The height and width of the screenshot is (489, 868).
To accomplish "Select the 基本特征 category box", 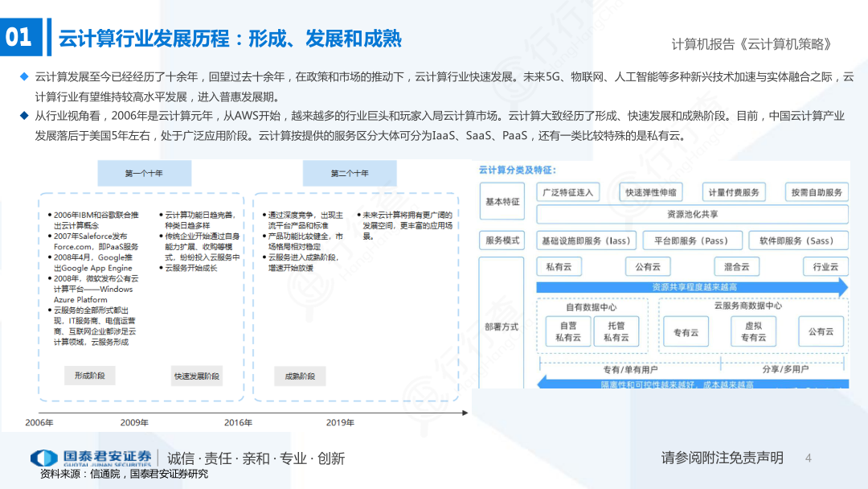I will (x=502, y=201).
